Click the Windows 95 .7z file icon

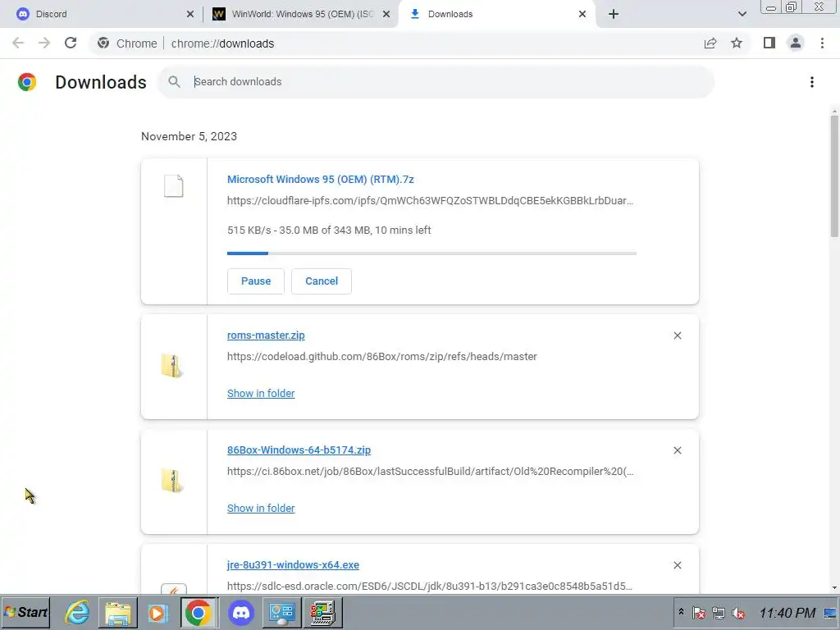[x=174, y=186]
